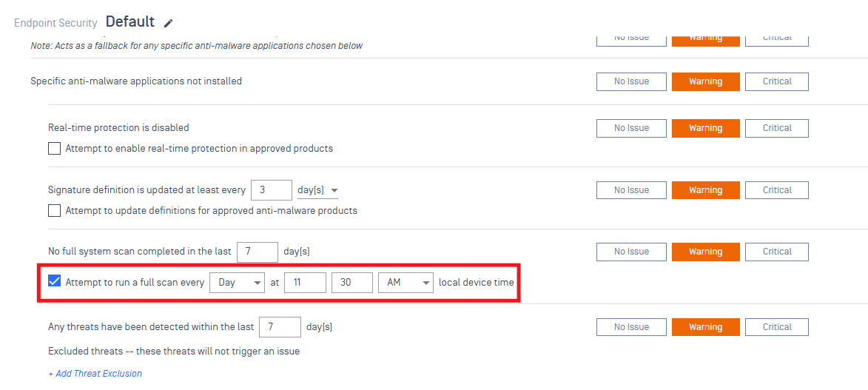Enable real-time protection attempt checkbox
This screenshot has width=868, height=390.
pyautogui.click(x=55, y=149)
